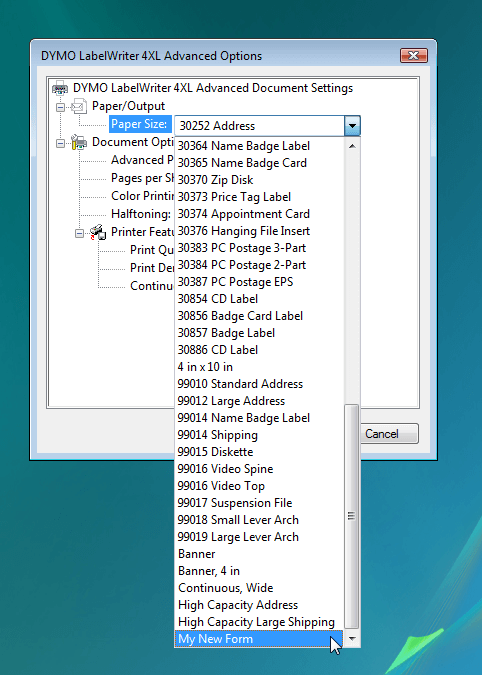Select My New Form entry
The width and height of the screenshot is (482, 675).
pos(259,639)
